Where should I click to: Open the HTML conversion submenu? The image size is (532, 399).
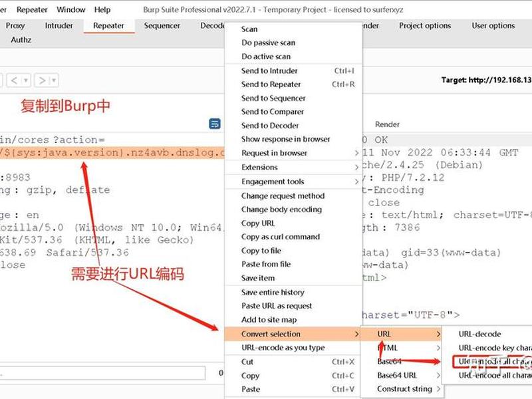click(402, 348)
